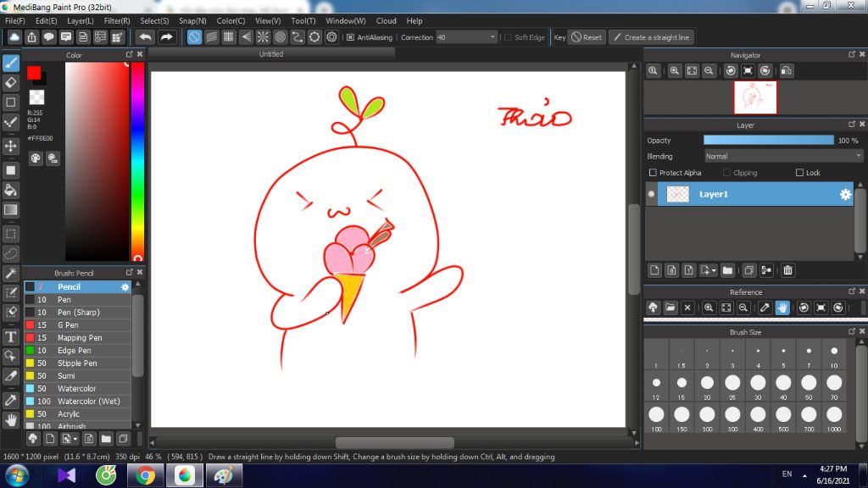Open the Windows Start button
This screenshot has height=488, width=868.
point(17,476)
